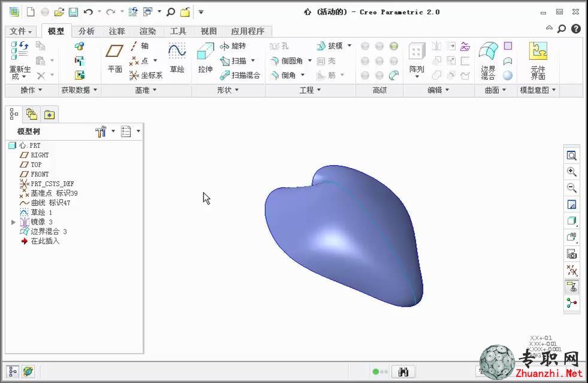Switch to the Model Tree tab icon
This screenshot has height=383, width=588.
pos(14,114)
